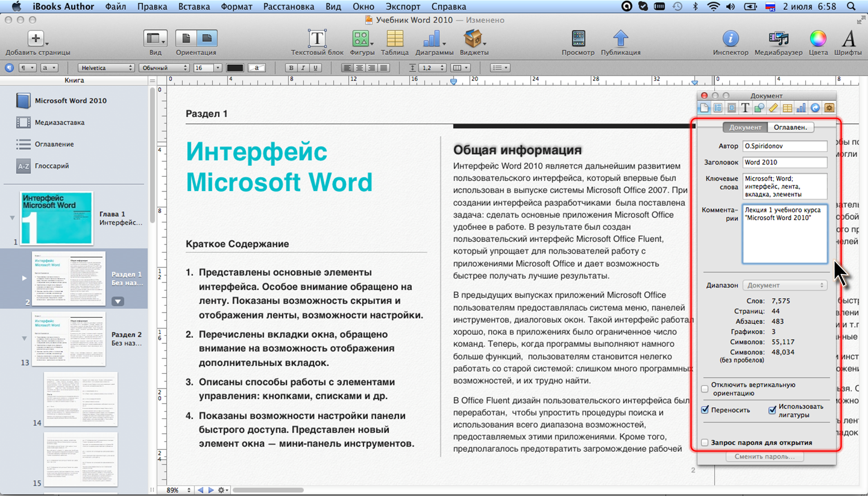Screen dimensions: 868x496
Task: Collapse the Глава 1 chapter triangle
Action: tap(12, 218)
